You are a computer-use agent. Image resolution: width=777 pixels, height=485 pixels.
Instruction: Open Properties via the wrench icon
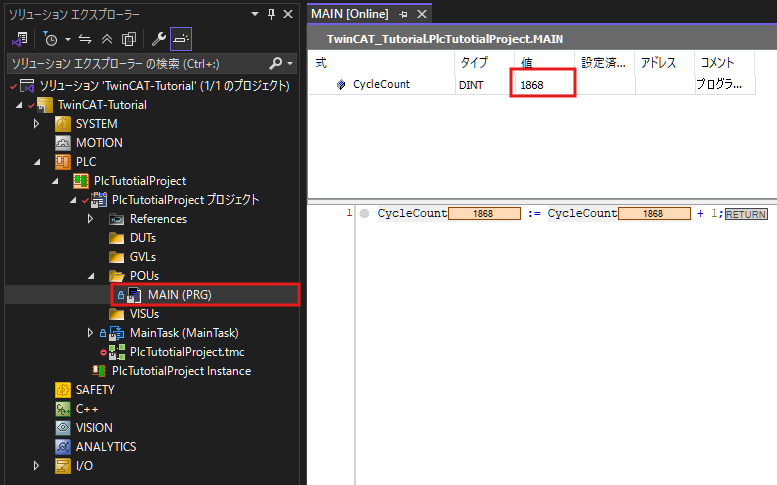[x=158, y=39]
